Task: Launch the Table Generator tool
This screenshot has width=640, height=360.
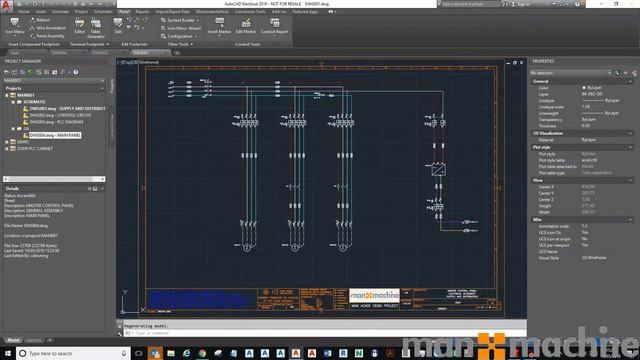Action: pos(96,28)
